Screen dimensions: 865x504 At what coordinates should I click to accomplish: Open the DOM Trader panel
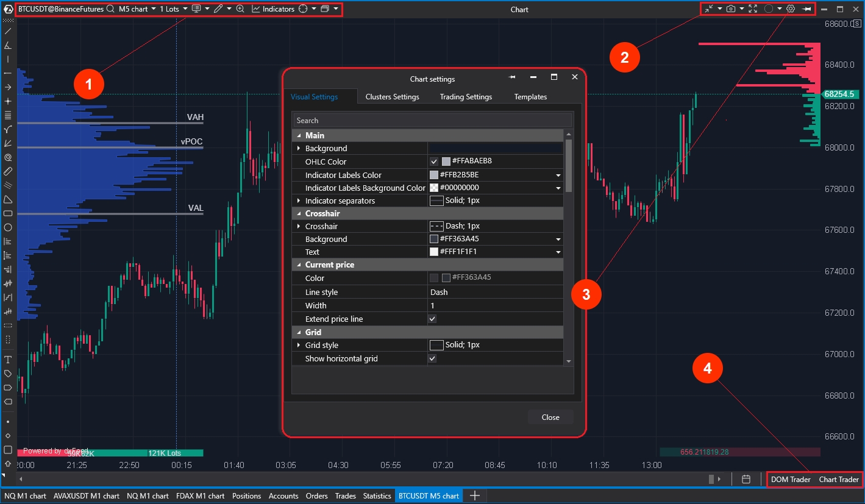coord(791,479)
